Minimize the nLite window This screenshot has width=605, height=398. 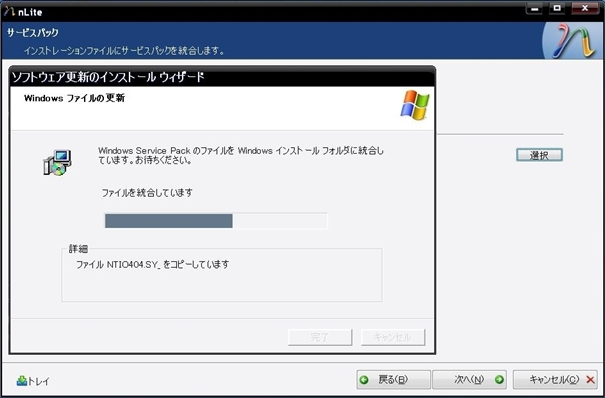tap(534, 8)
